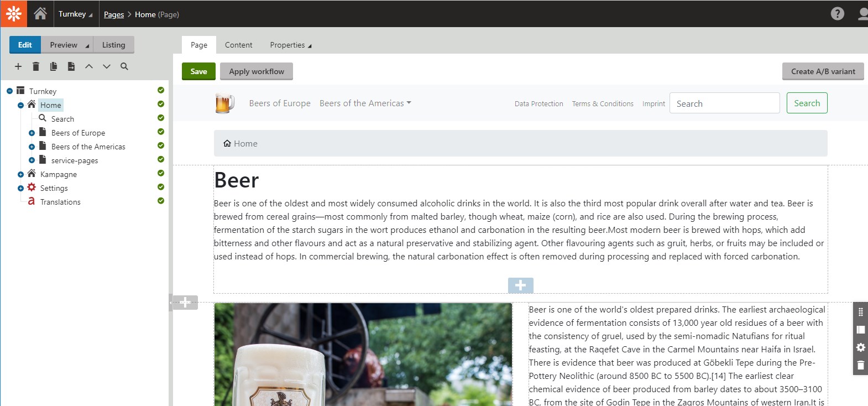Open the Beers of the Americas menu dropdown

(365, 103)
